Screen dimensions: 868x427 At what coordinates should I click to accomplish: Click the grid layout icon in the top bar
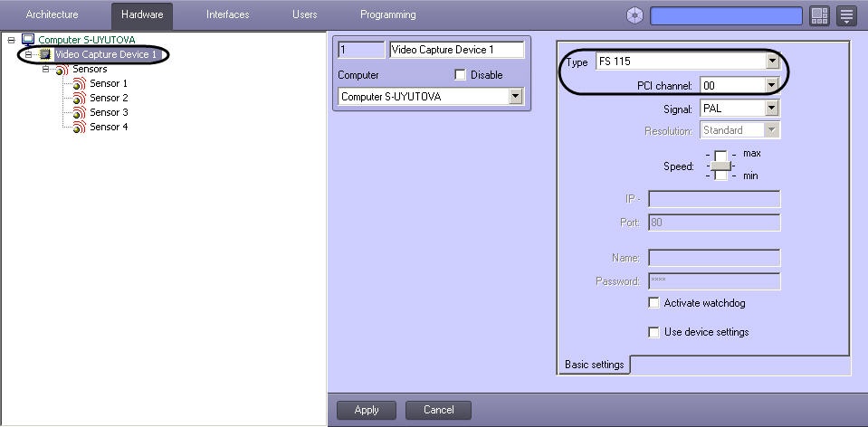point(819,16)
